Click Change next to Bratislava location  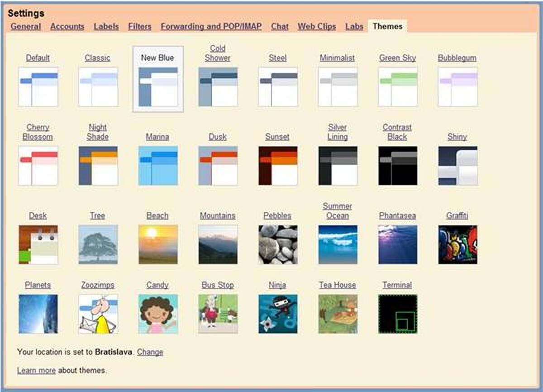pos(150,352)
